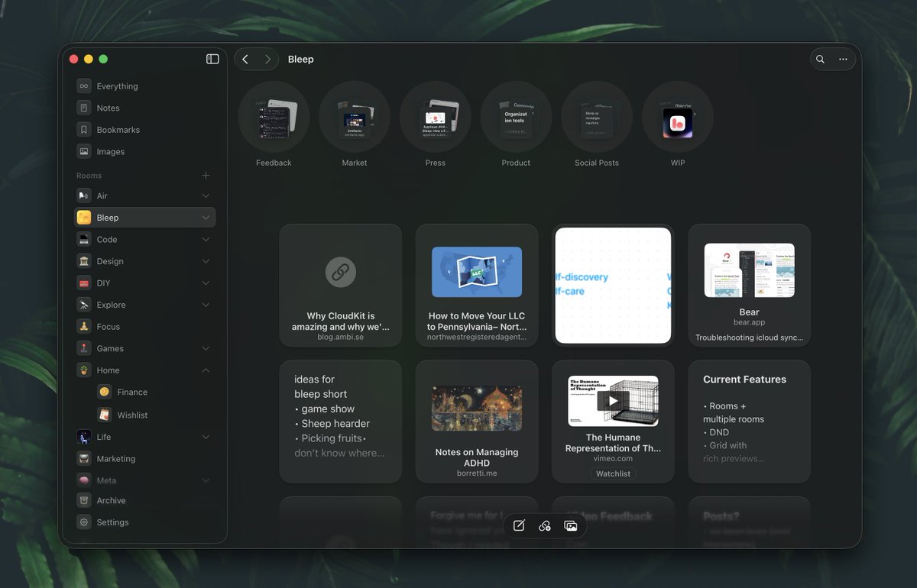Image resolution: width=917 pixels, height=588 pixels.
Task: Click the Code room icon
Action: click(84, 239)
